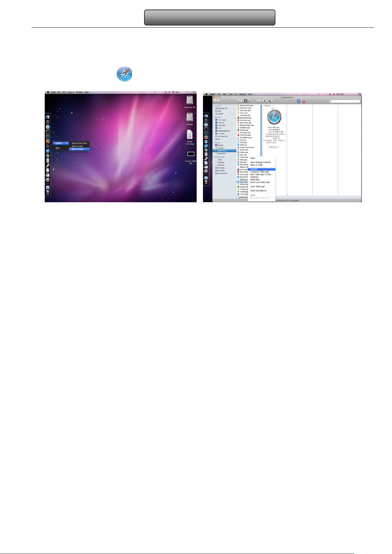Choose Remove from Dock in dock submenu
The width and height of the screenshot is (392, 554).
79,143
